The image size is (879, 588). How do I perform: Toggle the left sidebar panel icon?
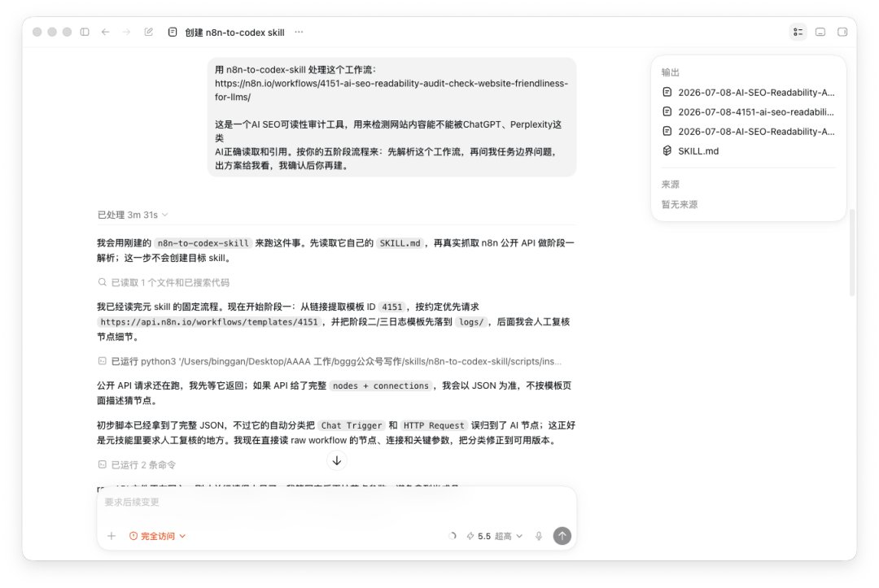point(85,32)
